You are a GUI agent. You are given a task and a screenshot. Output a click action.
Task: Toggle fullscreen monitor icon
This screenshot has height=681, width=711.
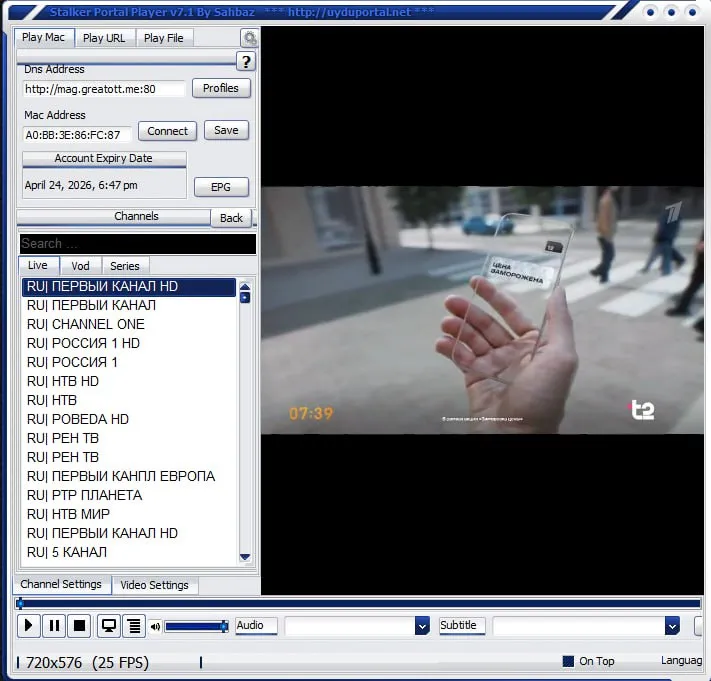[108, 626]
